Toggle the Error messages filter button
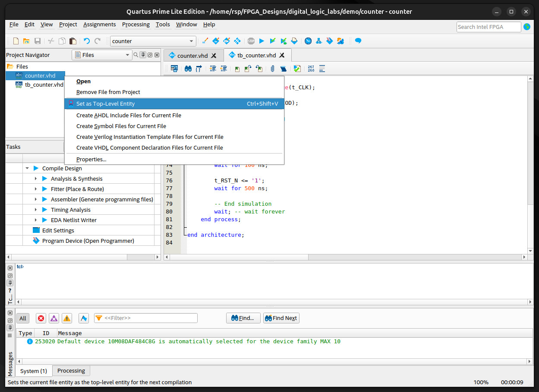The image size is (539, 392). [41, 318]
